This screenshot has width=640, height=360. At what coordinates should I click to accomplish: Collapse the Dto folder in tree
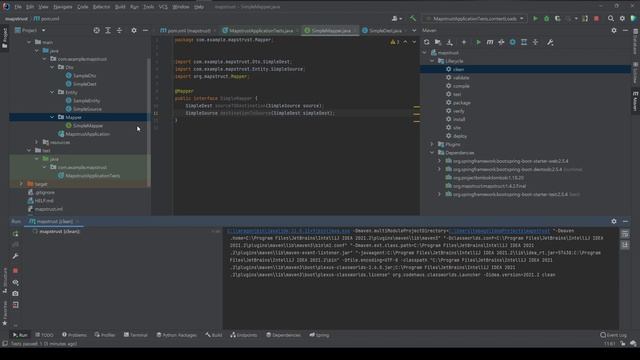(52, 67)
